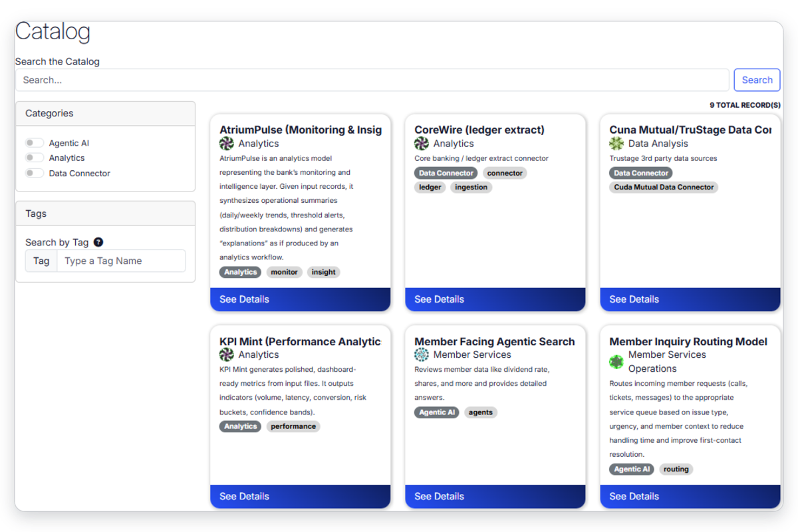Click Agentic AI tag on Member Inquiry Routing
This screenshot has height=532, width=798.
(x=631, y=469)
